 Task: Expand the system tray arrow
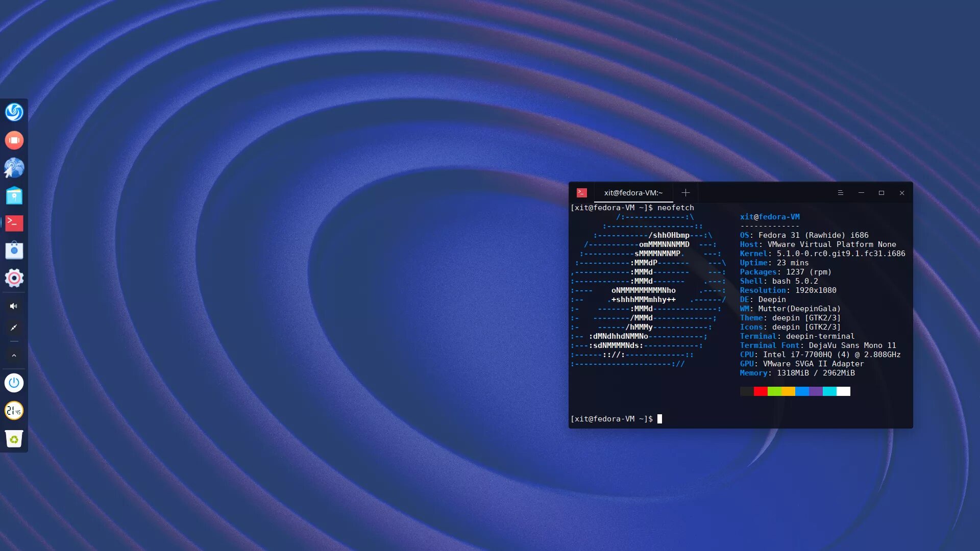pyautogui.click(x=14, y=356)
